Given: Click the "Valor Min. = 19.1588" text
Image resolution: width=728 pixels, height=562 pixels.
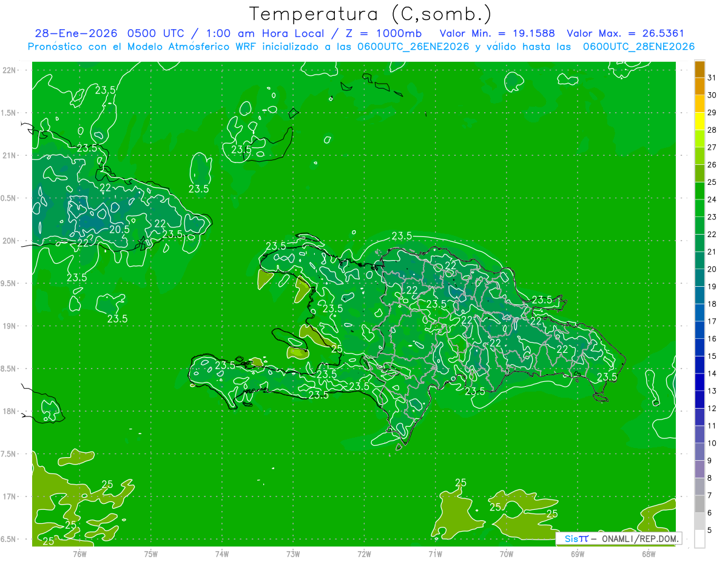Looking at the screenshot, I should coord(497,33).
